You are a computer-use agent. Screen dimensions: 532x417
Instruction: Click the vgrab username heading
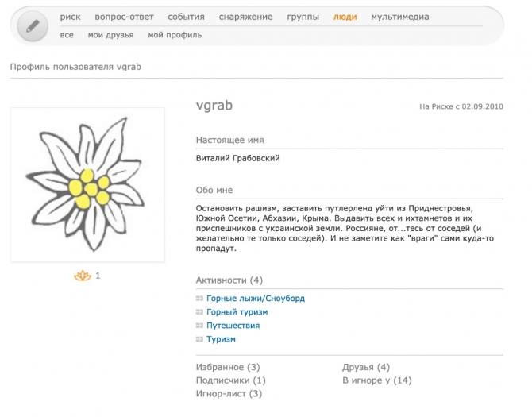[214, 106]
